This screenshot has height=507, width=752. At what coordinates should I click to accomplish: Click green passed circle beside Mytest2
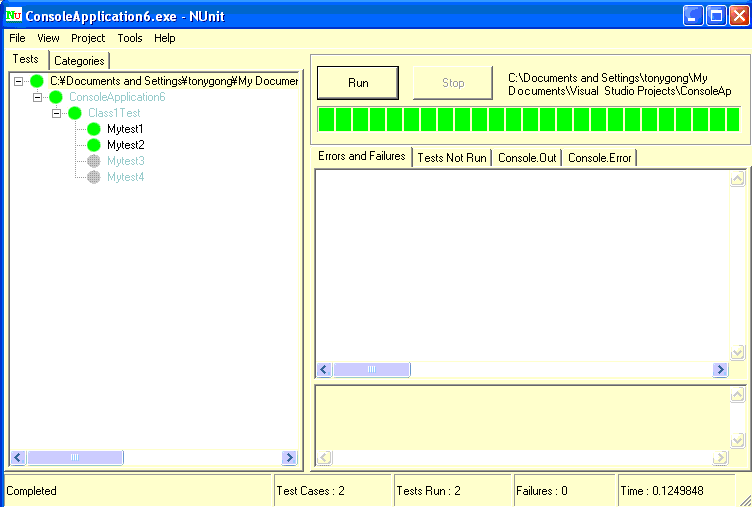(x=94, y=145)
